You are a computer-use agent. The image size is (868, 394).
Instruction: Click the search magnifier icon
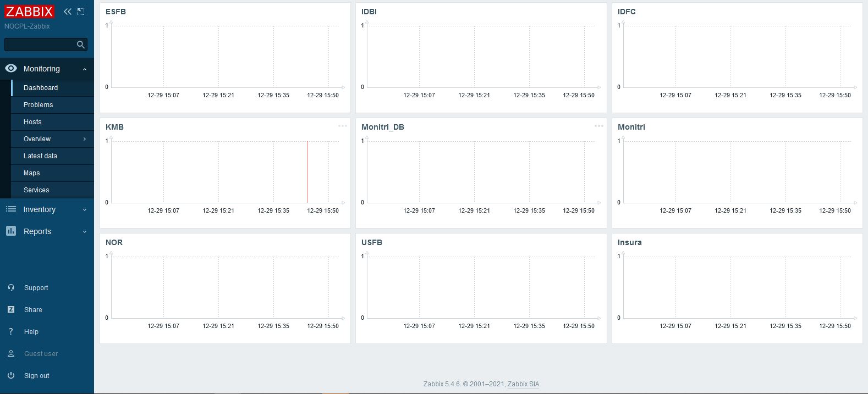click(x=81, y=45)
